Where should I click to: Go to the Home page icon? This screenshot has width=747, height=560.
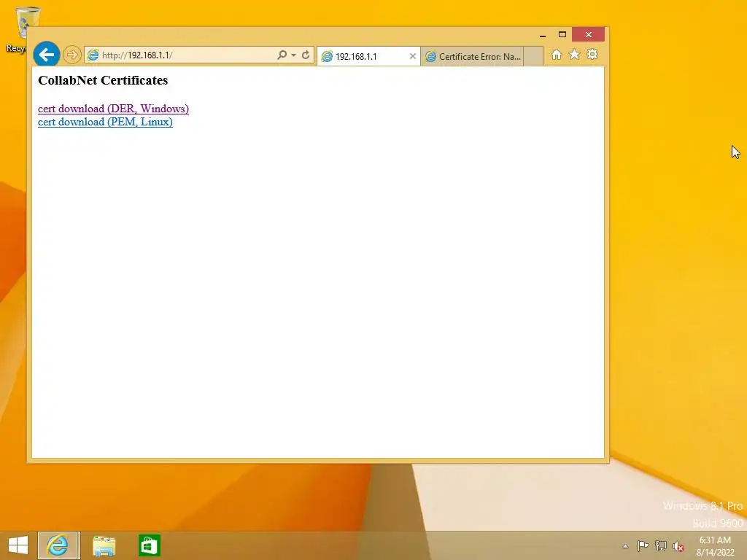click(x=556, y=55)
